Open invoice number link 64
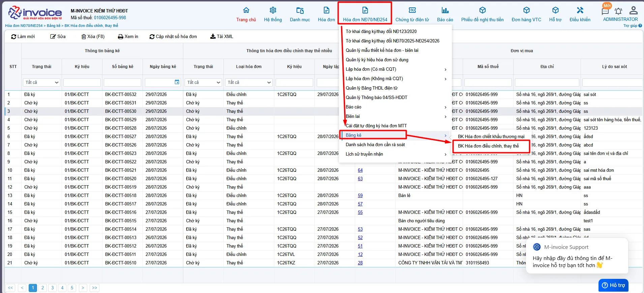This screenshot has width=644, height=293. [360, 170]
